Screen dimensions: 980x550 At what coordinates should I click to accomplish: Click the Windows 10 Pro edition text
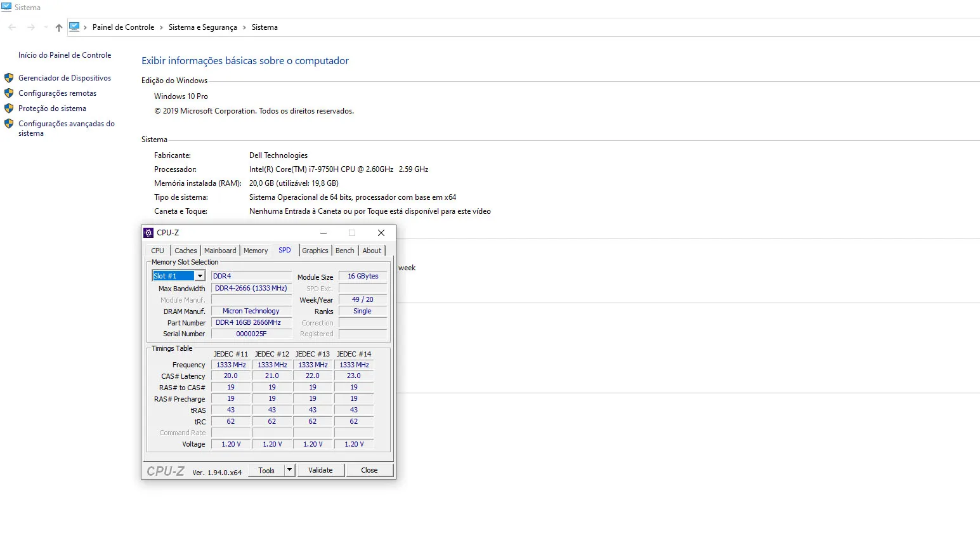[181, 96]
